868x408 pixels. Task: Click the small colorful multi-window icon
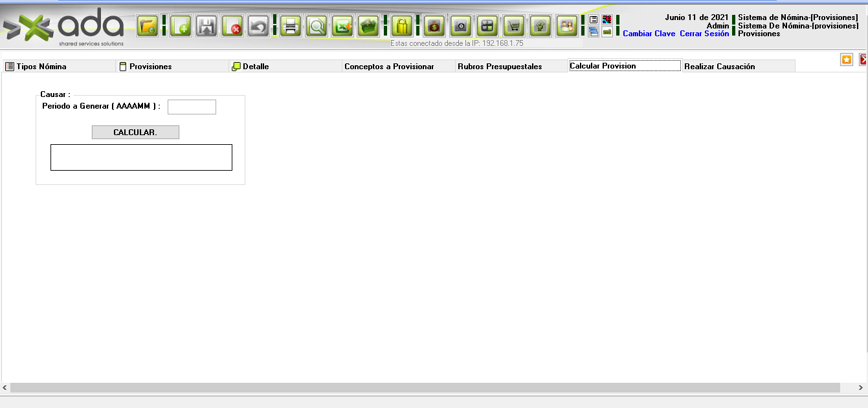point(607,20)
